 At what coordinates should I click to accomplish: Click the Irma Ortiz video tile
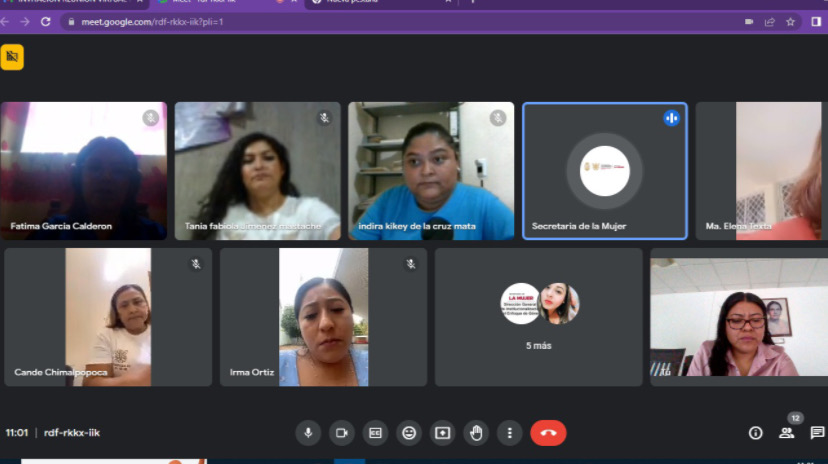click(x=323, y=317)
